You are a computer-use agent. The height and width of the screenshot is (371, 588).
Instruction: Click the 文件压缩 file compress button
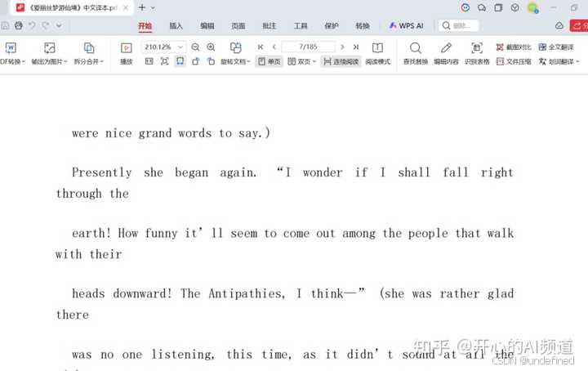514,61
